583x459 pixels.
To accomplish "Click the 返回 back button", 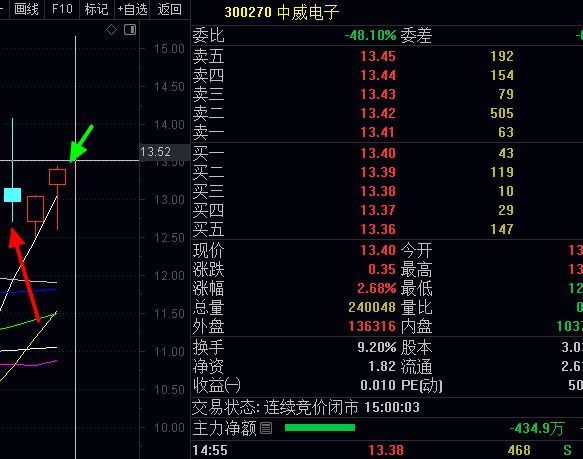I will coord(170,9).
